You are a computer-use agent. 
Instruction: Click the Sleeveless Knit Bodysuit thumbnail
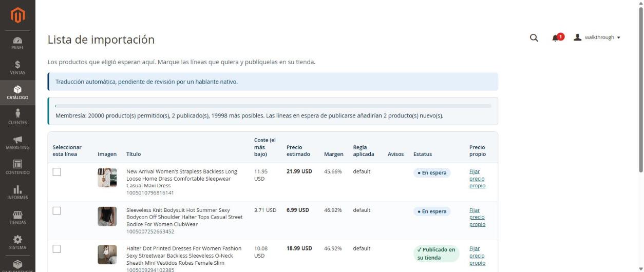(107, 216)
